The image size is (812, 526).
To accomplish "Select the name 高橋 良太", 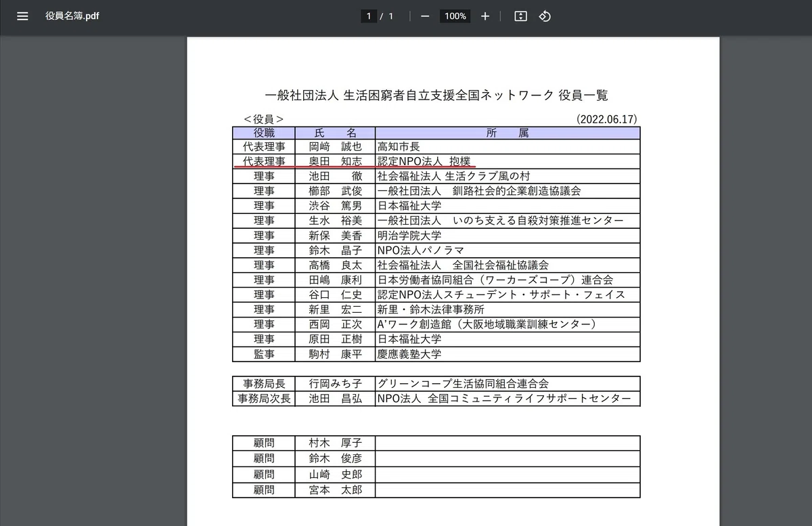I will pyautogui.click(x=335, y=265).
